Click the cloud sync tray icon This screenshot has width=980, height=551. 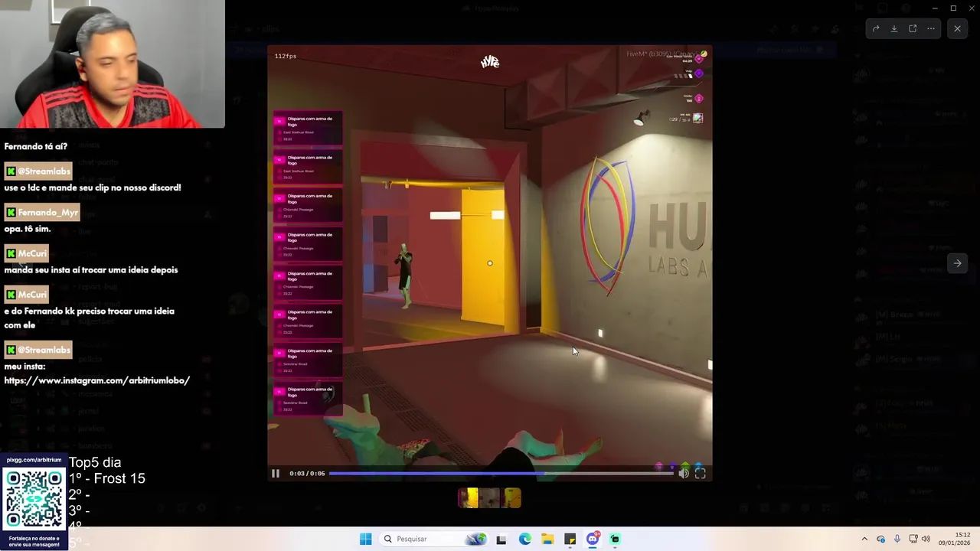pyautogui.click(x=880, y=539)
